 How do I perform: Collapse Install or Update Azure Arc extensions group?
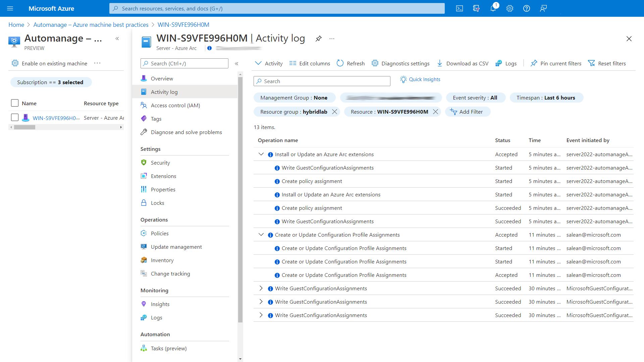pyautogui.click(x=261, y=154)
